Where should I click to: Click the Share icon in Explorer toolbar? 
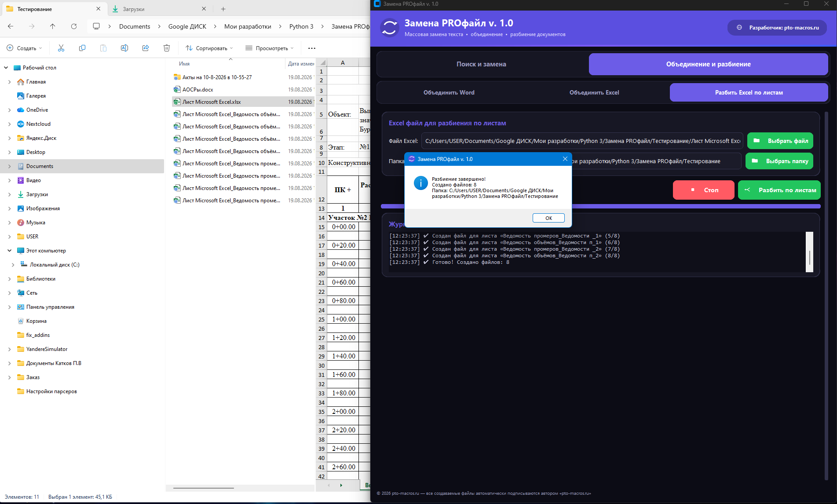[146, 48]
